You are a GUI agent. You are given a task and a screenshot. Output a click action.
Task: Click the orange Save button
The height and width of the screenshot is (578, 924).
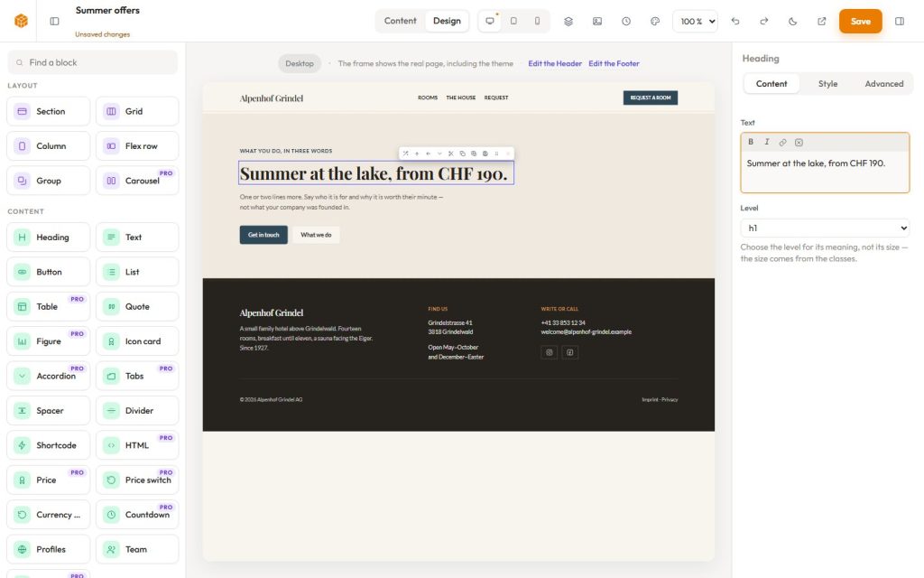860,22
